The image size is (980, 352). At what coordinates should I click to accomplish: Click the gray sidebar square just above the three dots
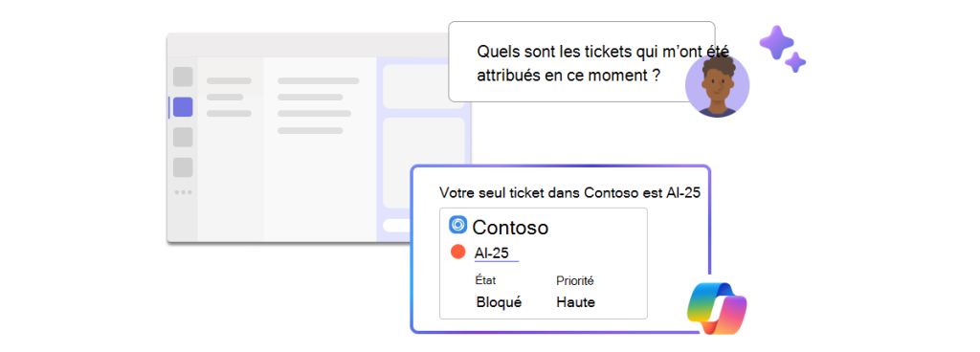coord(183,167)
